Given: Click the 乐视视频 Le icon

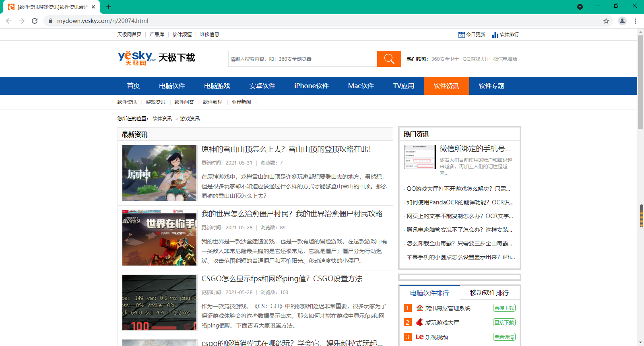Looking at the screenshot, I should pyautogui.click(x=420, y=337).
